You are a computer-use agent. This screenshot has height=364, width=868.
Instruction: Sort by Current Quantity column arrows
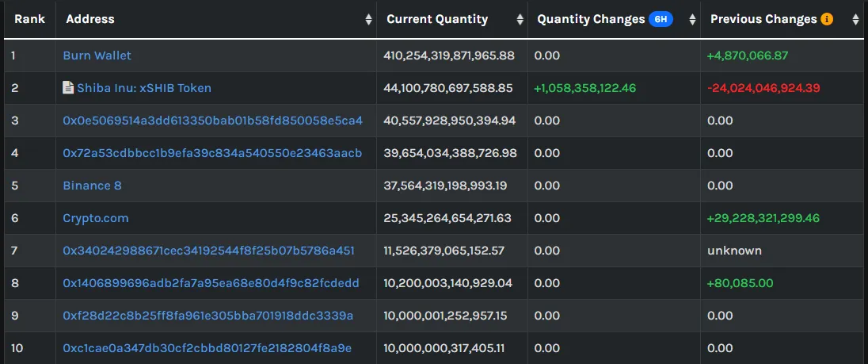520,19
